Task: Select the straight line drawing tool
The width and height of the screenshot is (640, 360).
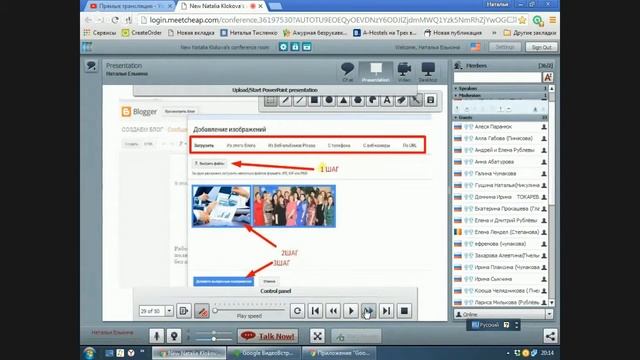Action: pos(300,100)
